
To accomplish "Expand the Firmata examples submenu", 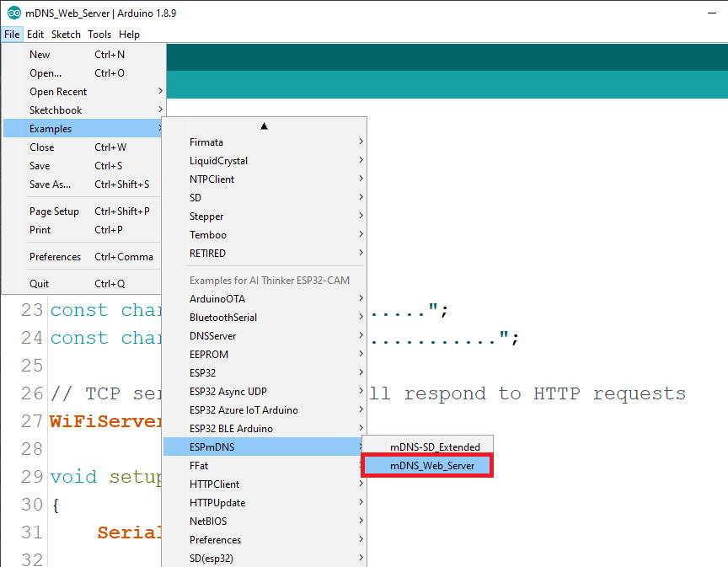I will pos(265,142).
